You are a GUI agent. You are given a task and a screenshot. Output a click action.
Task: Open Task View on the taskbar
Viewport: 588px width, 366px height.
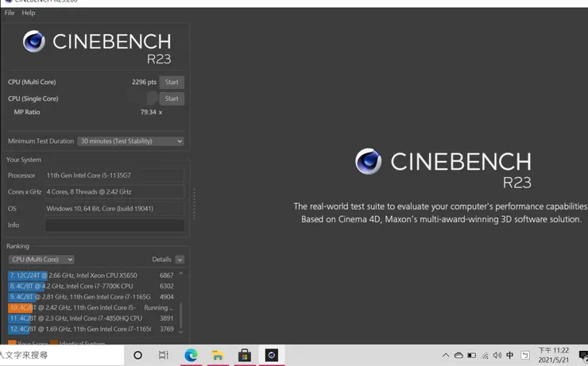tap(164, 355)
